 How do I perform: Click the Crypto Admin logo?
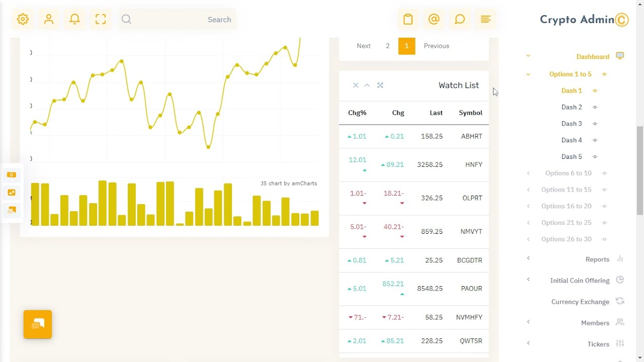(584, 20)
